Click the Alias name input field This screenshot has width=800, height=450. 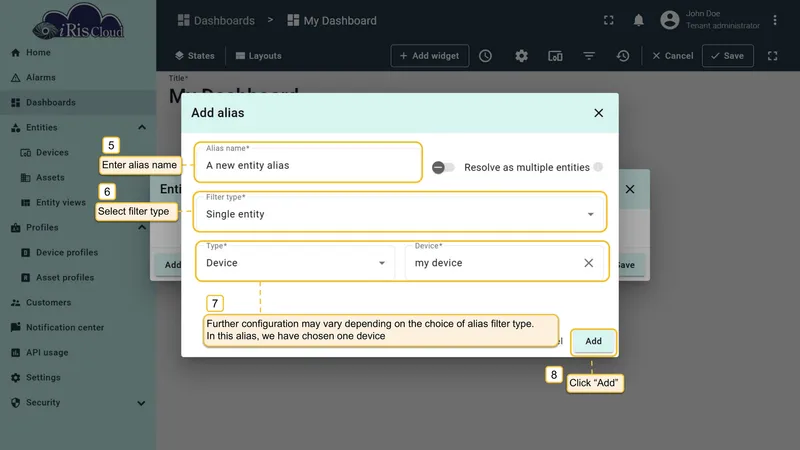[x=308, y=162]
